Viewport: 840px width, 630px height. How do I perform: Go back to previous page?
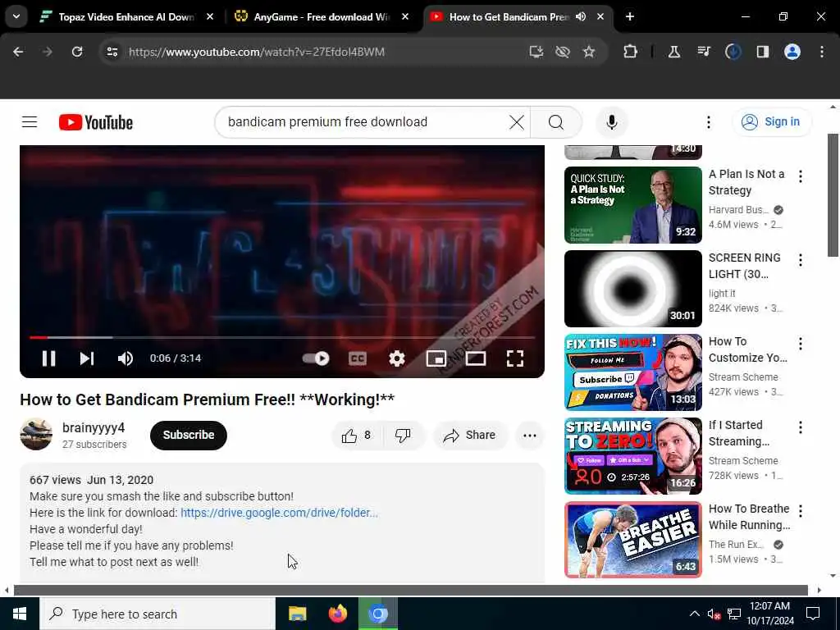click(x=18, y=52)
